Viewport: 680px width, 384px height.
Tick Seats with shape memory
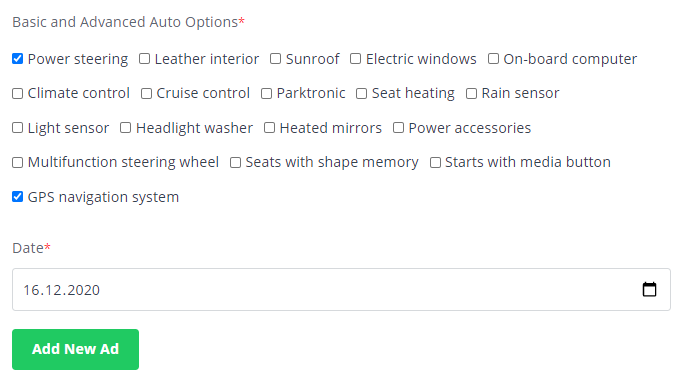[235, 162]
